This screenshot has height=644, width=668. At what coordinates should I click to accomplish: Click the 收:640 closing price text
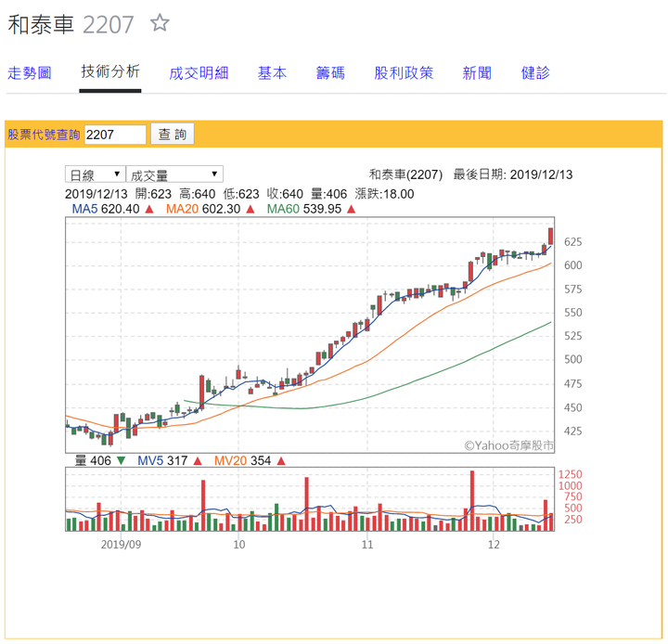pos(285,194)
